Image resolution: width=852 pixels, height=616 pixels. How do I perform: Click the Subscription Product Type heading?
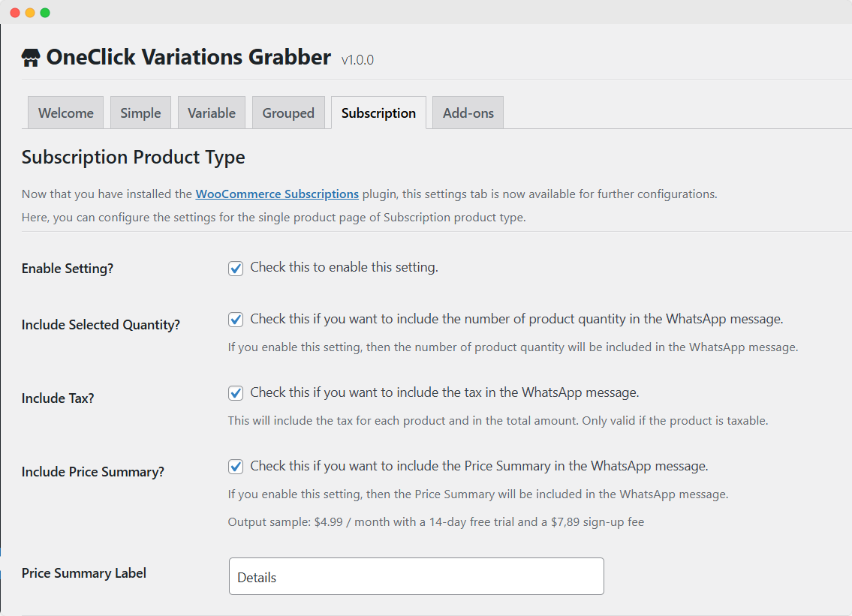pos(132,158)
